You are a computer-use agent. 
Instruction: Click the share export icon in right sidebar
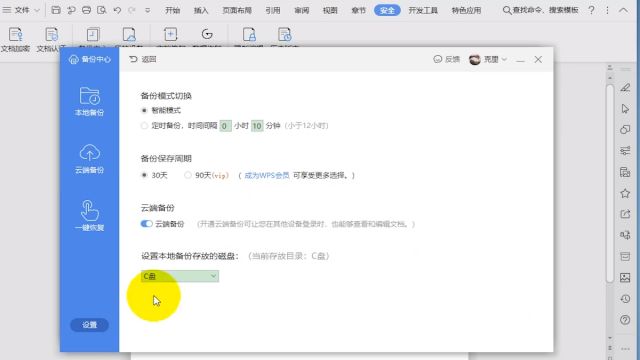tap(625, 214)
